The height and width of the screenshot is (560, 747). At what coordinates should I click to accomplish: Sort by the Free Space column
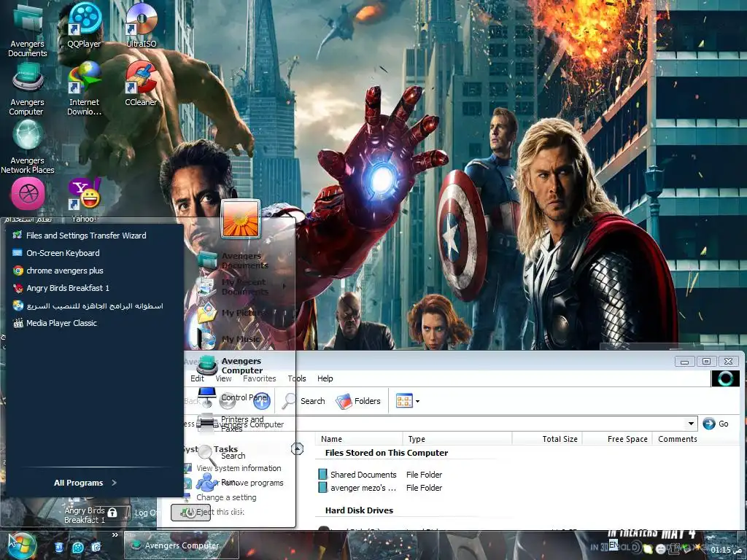click(617, 438)
